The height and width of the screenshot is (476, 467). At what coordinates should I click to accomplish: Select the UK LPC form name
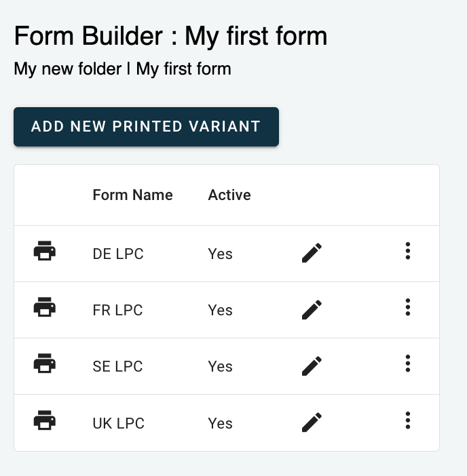118,424
